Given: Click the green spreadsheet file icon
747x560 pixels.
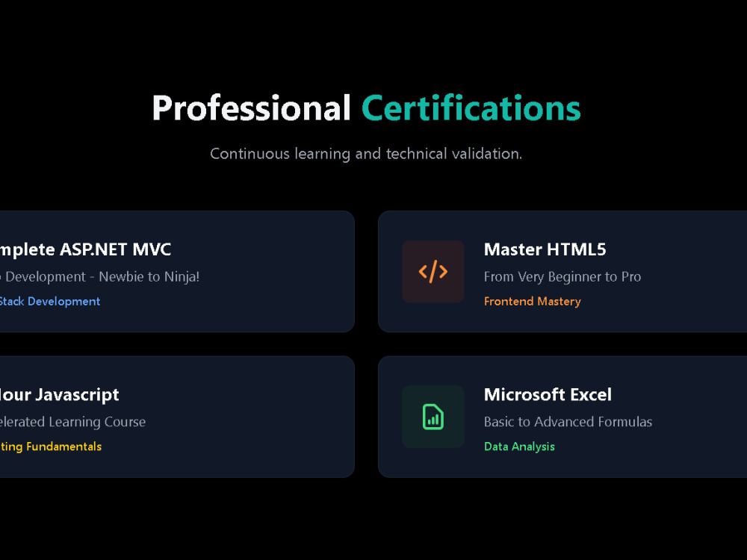Looking at the screenshot, I should tap(433, 417).
